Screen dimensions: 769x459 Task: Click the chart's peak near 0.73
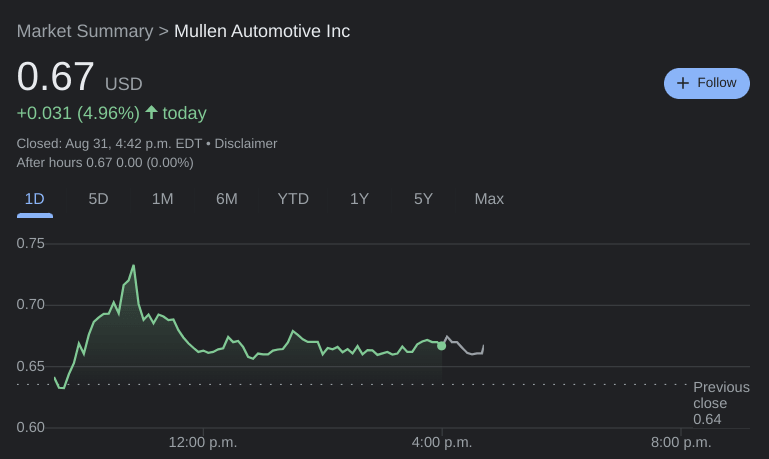pyautogui.click(x=133, y=266)
